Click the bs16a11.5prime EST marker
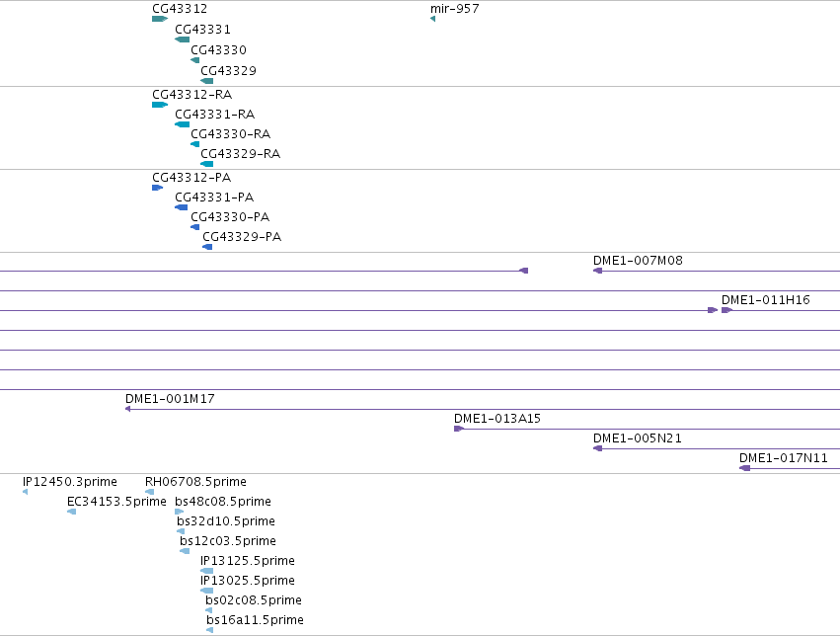This screenshot has height=636, width=840. [x=210, y=630]
